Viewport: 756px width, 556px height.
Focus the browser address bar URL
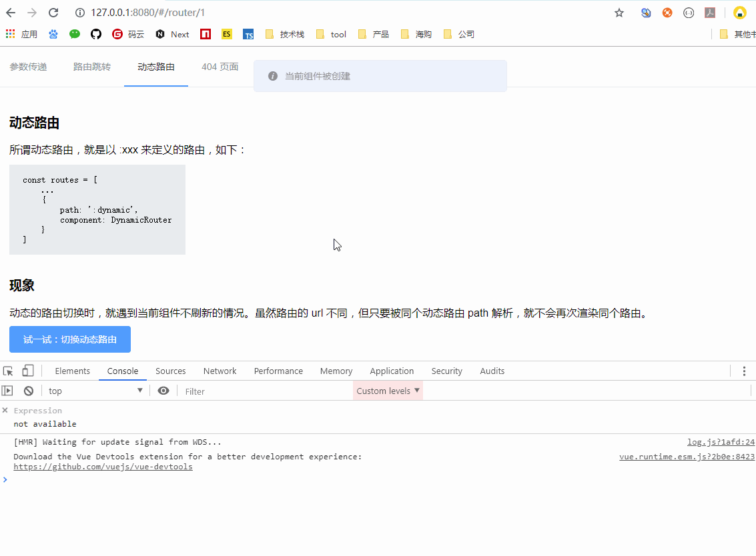[148, 13]
